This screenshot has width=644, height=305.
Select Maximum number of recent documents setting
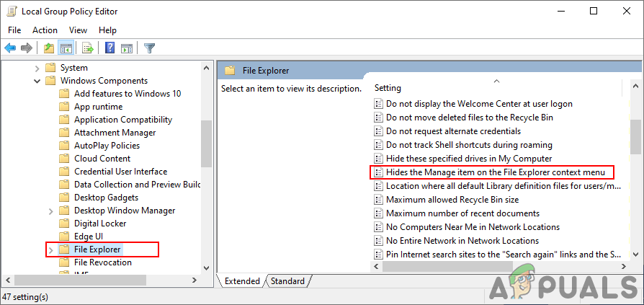point(463,213)
